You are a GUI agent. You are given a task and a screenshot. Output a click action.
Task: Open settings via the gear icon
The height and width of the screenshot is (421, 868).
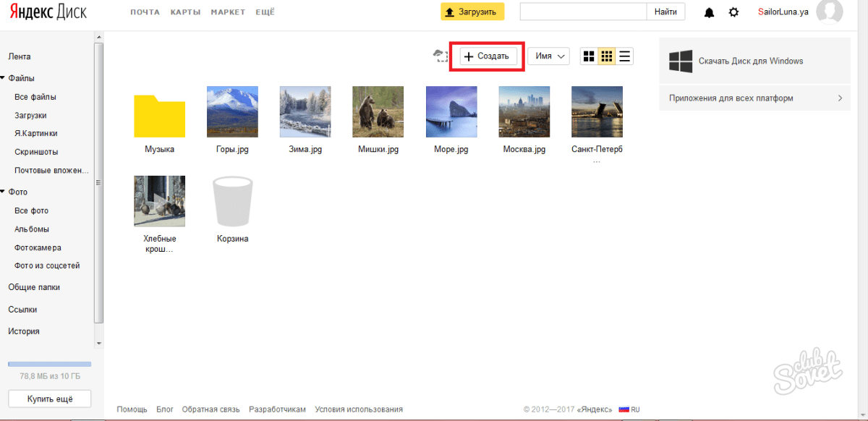pos(733,12)
